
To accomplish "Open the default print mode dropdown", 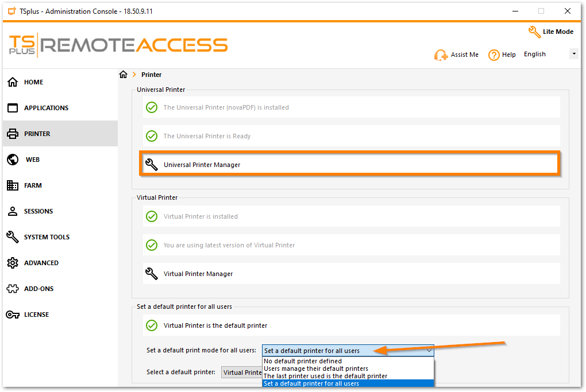I will (348, 350).
